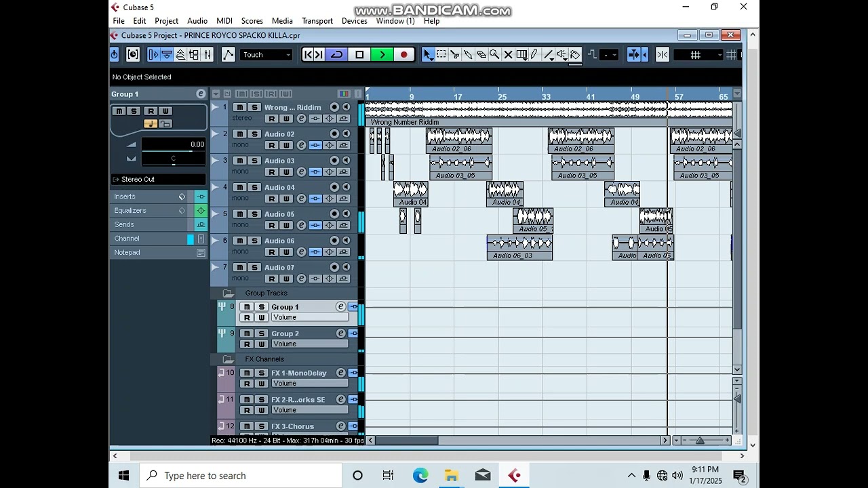Mute the Audio 02 track
868x488 pixels.
pos(239,134)
